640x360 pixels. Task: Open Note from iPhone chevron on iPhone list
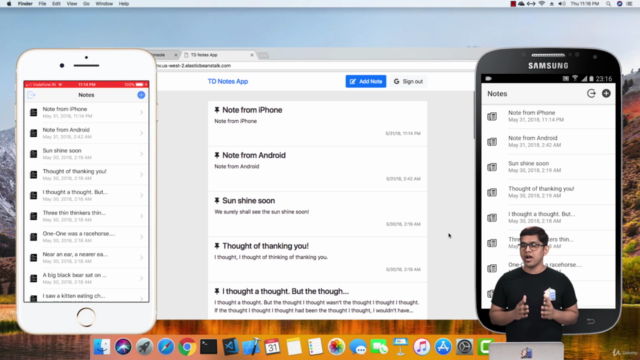[x=142, y=112]
